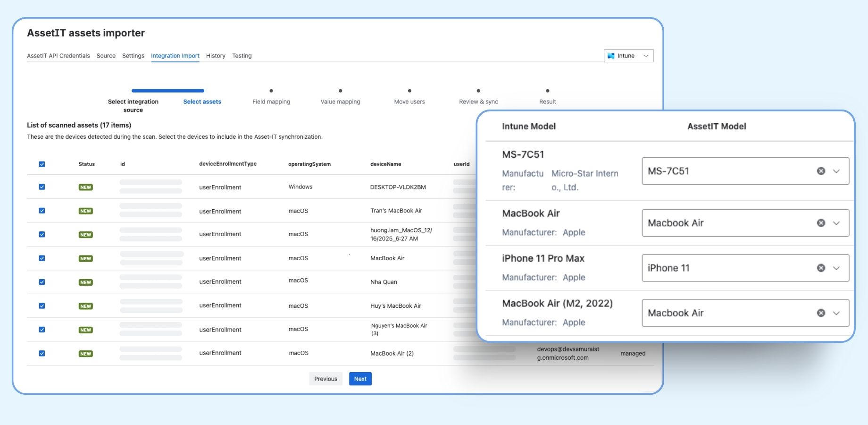
Task: Click the Intune logo icon in the source selector
Action: (x=613, y=55)
